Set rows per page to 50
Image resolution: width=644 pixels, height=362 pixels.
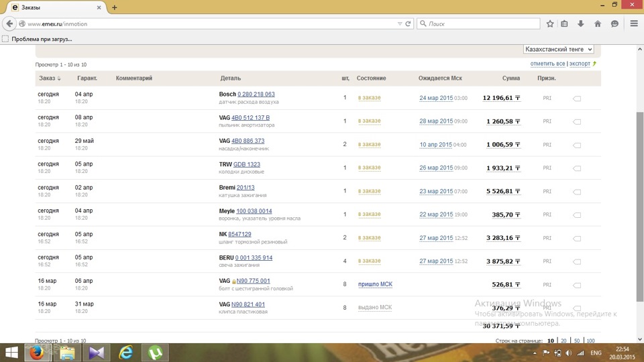[577, 341]
